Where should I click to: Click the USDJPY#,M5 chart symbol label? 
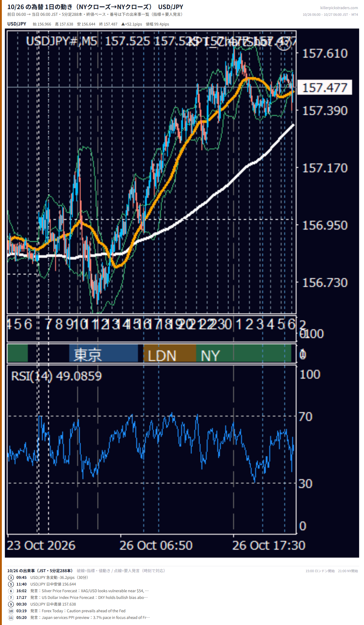62,41
